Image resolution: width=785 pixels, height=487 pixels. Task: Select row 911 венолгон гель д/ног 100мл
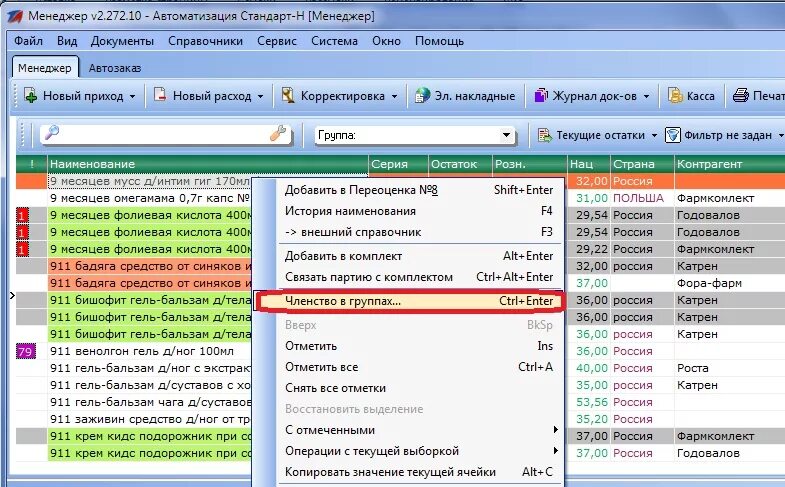tap(150, 351)
